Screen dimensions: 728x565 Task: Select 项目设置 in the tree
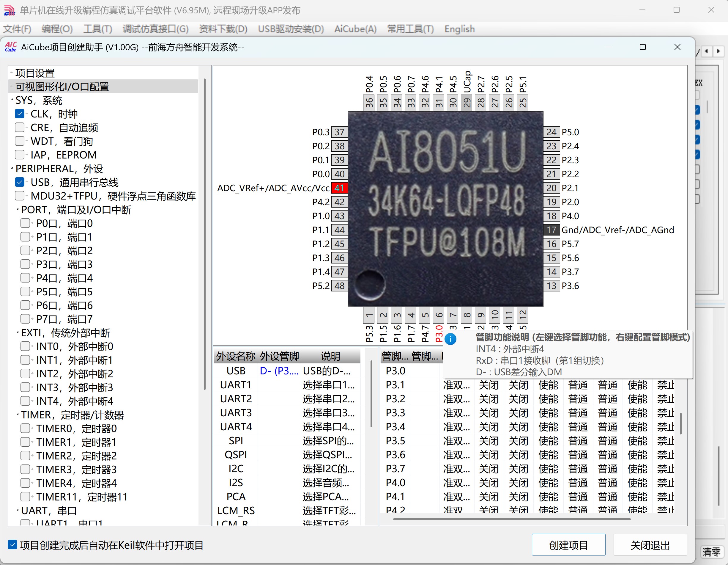[35, 73]
